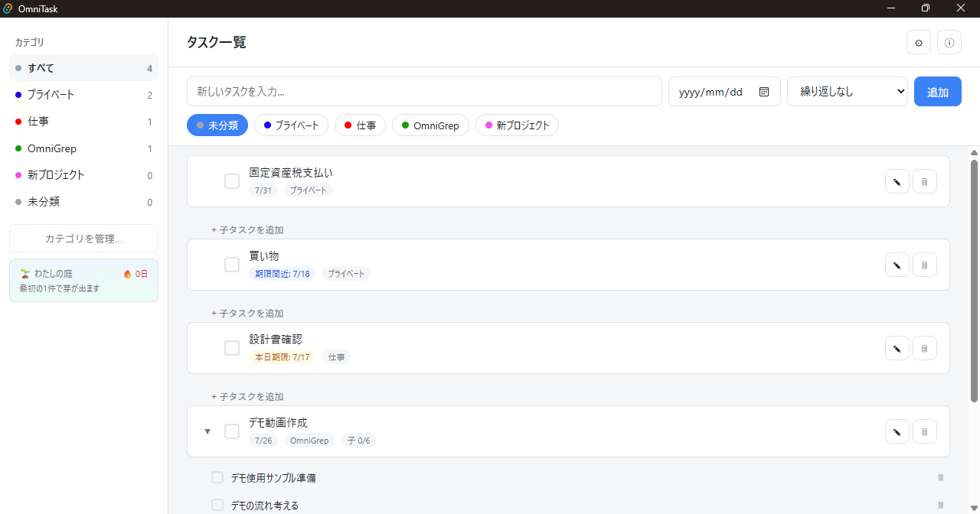Edit the 買い物 task with pencil icon
The height and width of the screenshot is (514, 980).
(x=897, y=265)
